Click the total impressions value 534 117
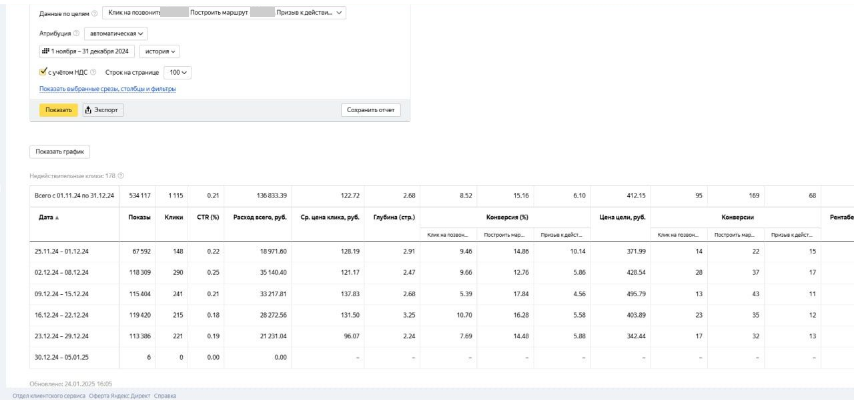The image size is (854, 400). (139, 196)
